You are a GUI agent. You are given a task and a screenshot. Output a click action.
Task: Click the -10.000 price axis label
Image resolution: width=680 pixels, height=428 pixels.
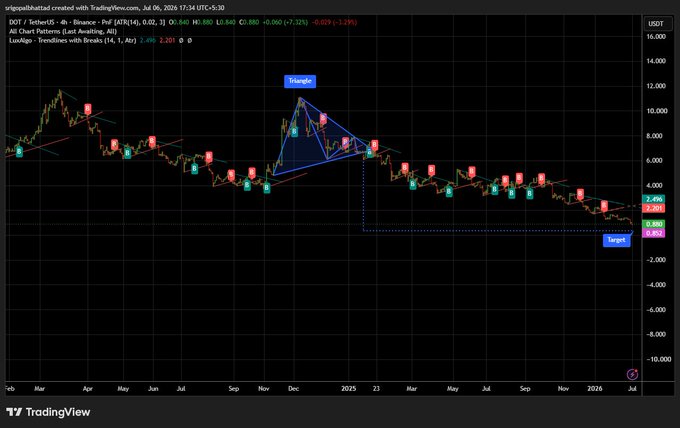coord(658,359)
